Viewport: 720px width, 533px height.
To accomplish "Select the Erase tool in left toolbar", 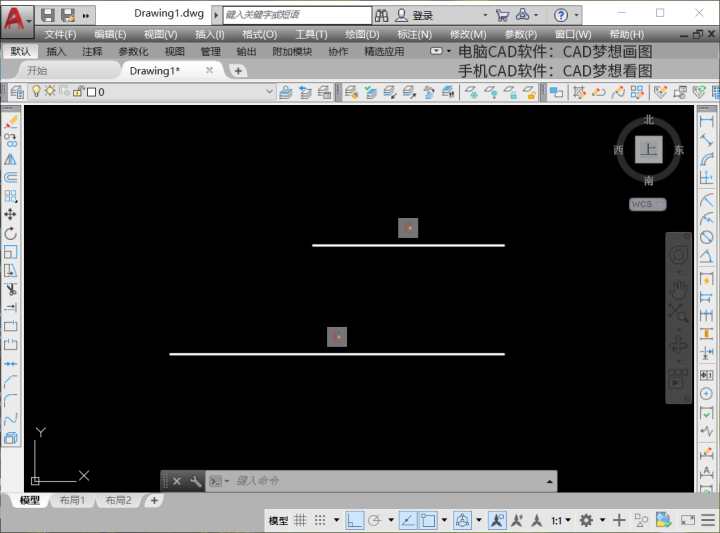I will [x=11, y=122].
